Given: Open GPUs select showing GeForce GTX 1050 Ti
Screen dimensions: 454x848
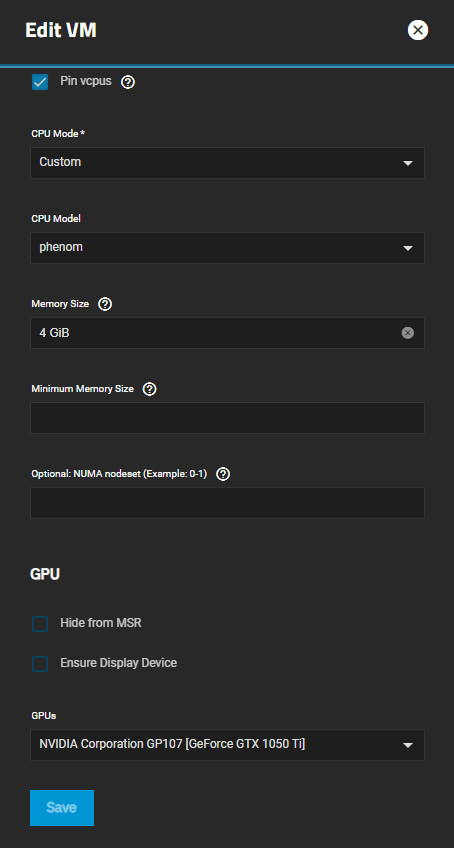Looking at the screenshot, I should 227,745.
